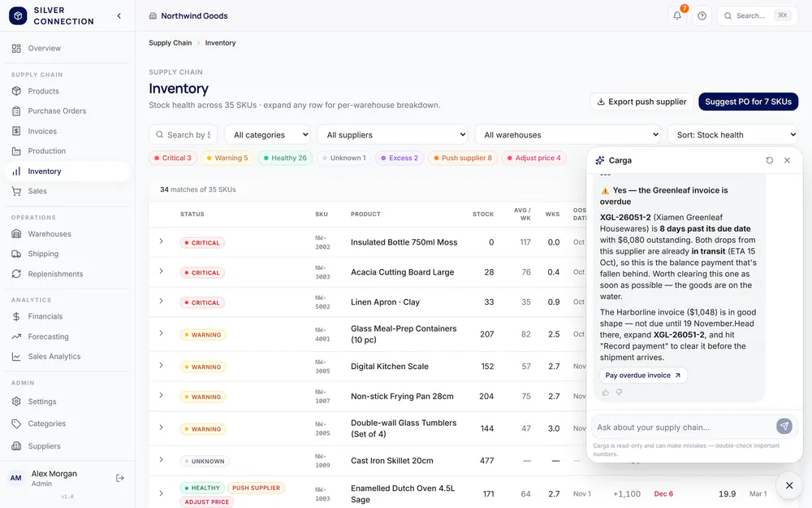Toggle the Unknown 1 filter chip
The width and height of the screenshot is (812, 508).
(x=343, y=158)
